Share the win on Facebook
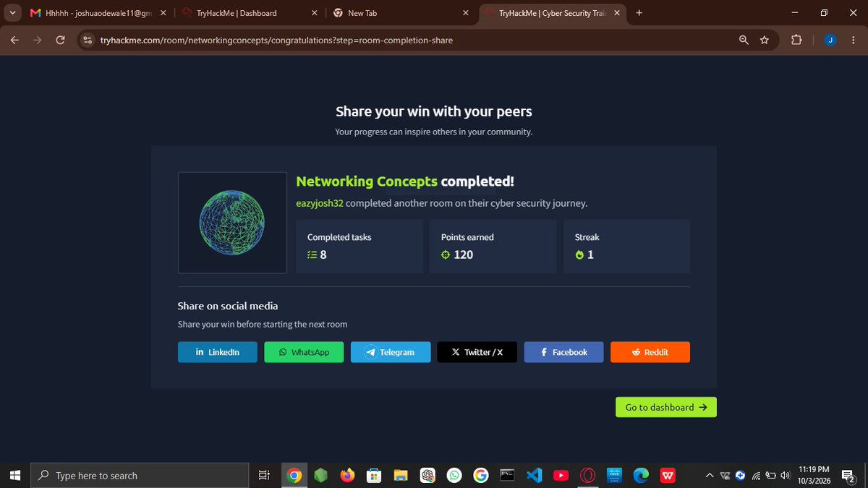 pyautogui.click(x=563, y=352)
